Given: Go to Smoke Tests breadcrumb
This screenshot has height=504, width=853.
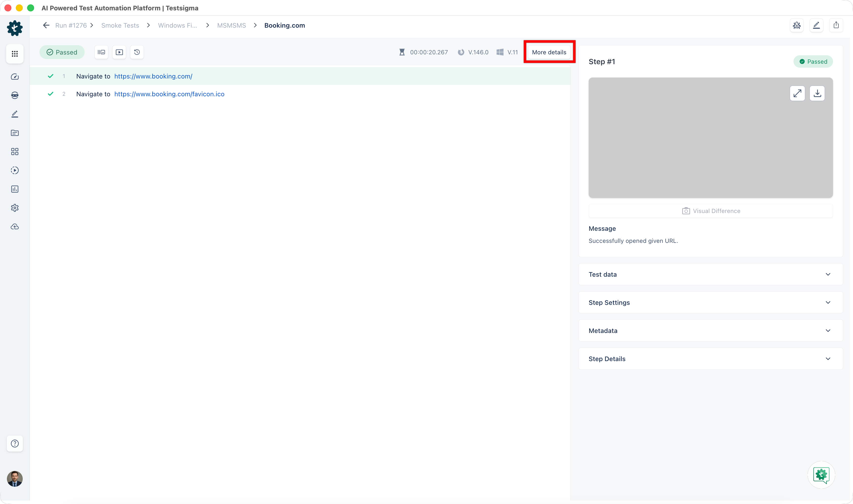Looking at the screenshot, I should coord(120,25).
